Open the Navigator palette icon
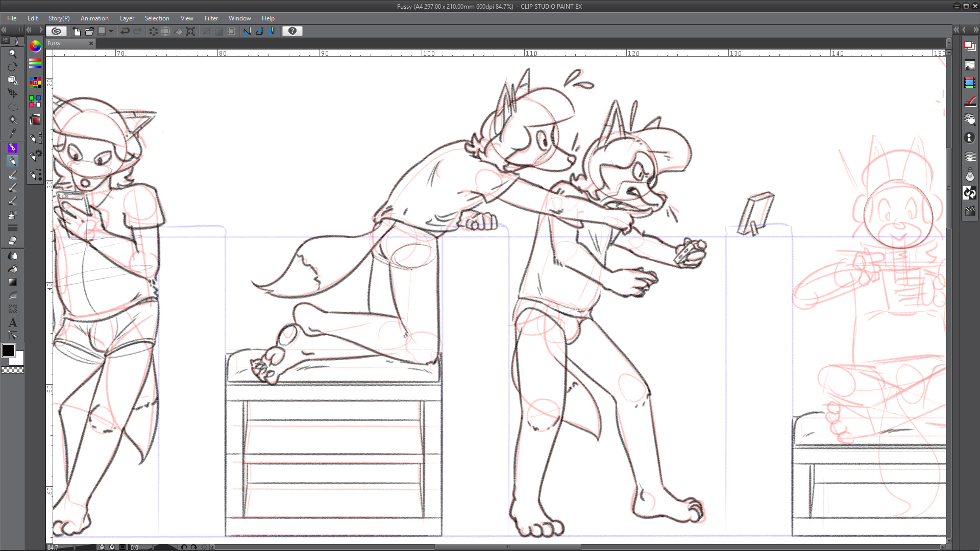 click(x=970, y=65)
